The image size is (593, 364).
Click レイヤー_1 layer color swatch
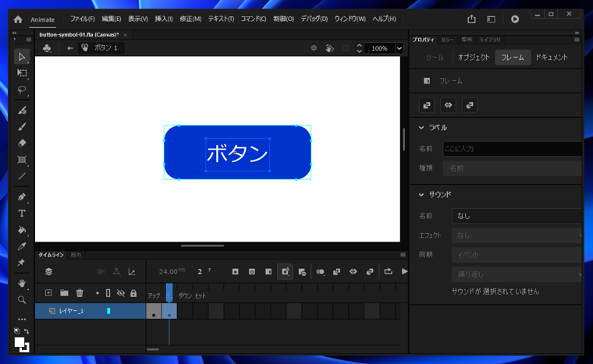[x=108, y=311]
